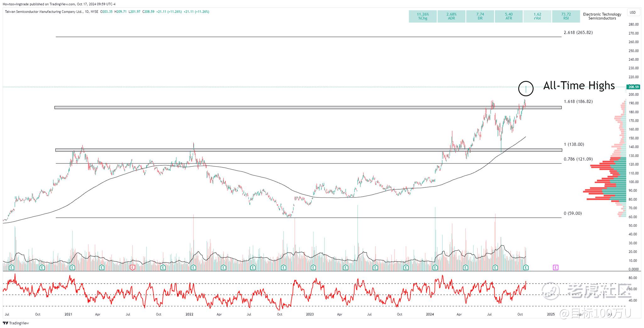Open the earnings marker at July 2024
This screenshot has height=328, width=644.
click(x=495, y=268)
